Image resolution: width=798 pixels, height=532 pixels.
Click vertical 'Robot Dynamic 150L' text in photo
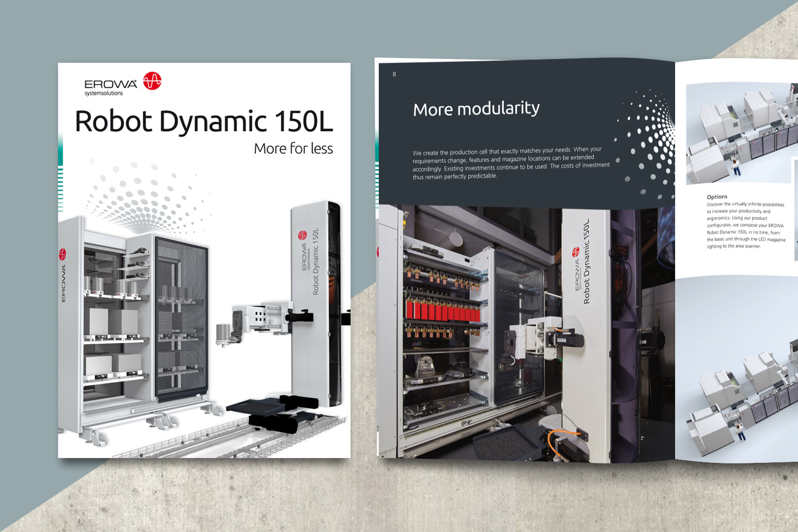pos(586,262)
